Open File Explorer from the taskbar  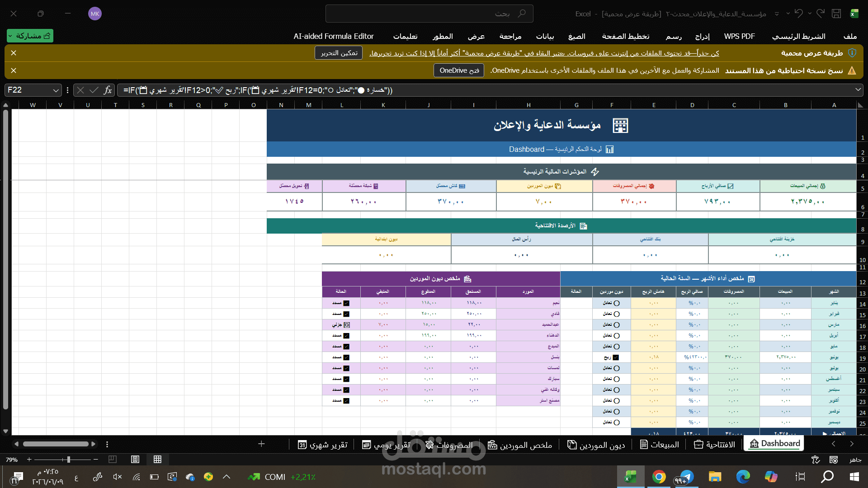[x=715, y=477]
